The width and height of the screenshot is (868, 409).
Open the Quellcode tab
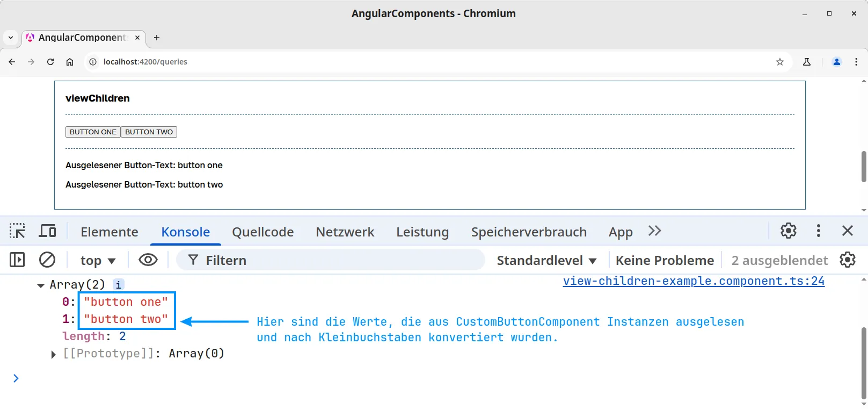(x=263, y=232)
